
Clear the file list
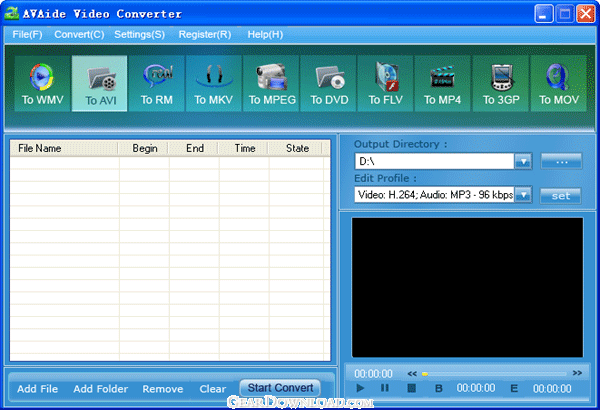point(212,389)
